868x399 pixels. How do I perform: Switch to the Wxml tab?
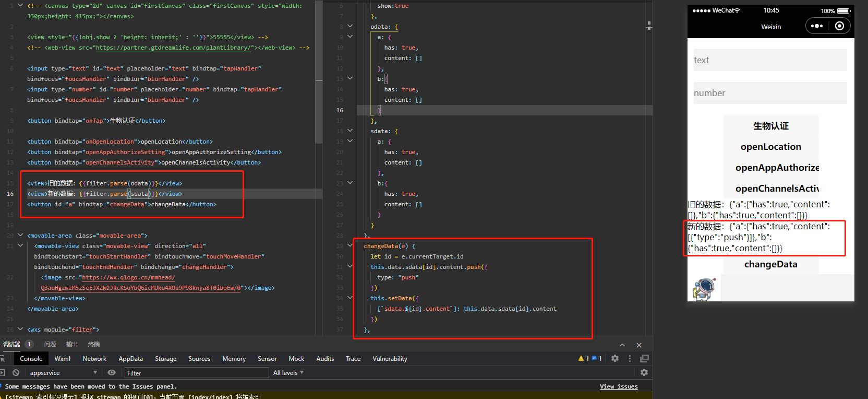(x=62, y=359)
